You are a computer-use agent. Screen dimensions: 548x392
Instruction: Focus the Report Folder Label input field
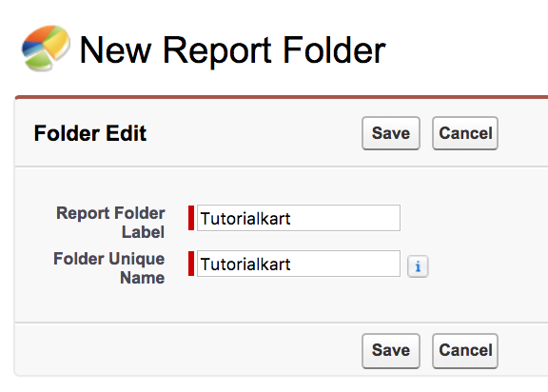299,218
